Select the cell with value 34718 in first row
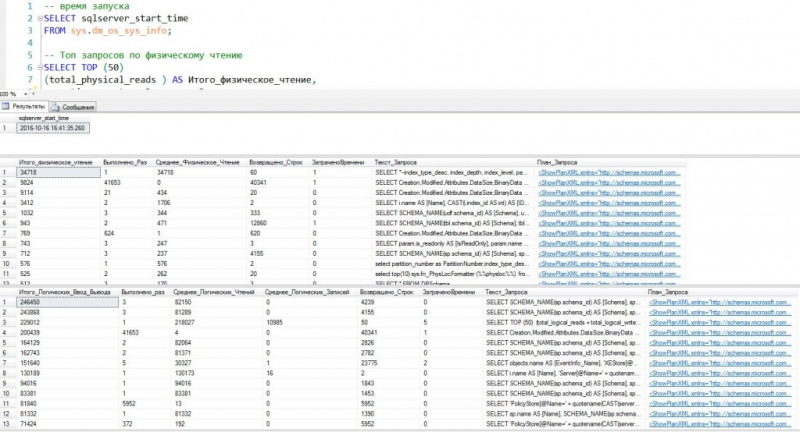Image resolution: width=800 pixels, height=432 pixels. [x=30, y=172]
